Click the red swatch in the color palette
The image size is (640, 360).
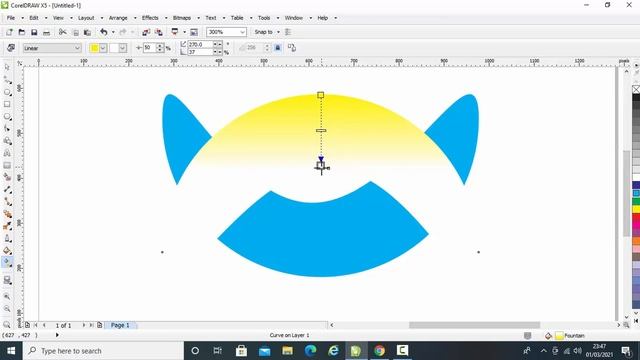pos(636,218)
